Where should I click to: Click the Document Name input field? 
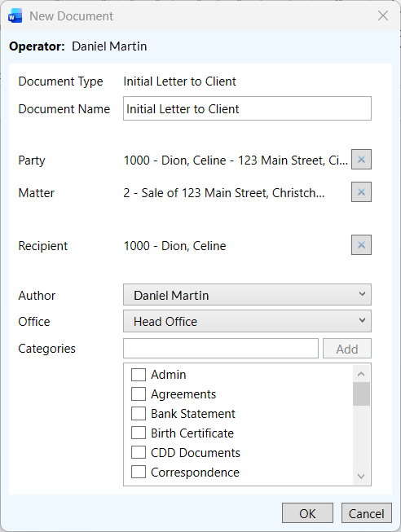point(247,108)
